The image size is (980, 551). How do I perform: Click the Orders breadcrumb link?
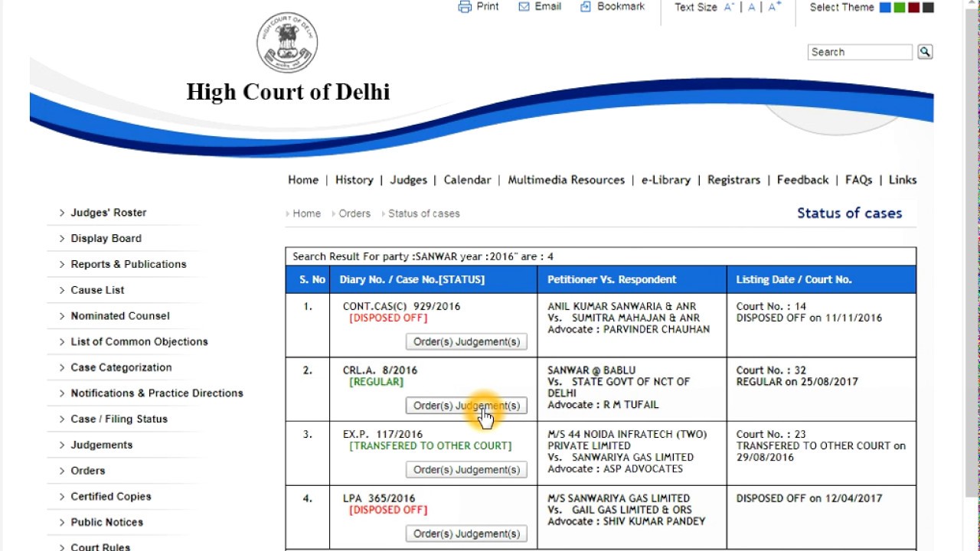point(354,214)
